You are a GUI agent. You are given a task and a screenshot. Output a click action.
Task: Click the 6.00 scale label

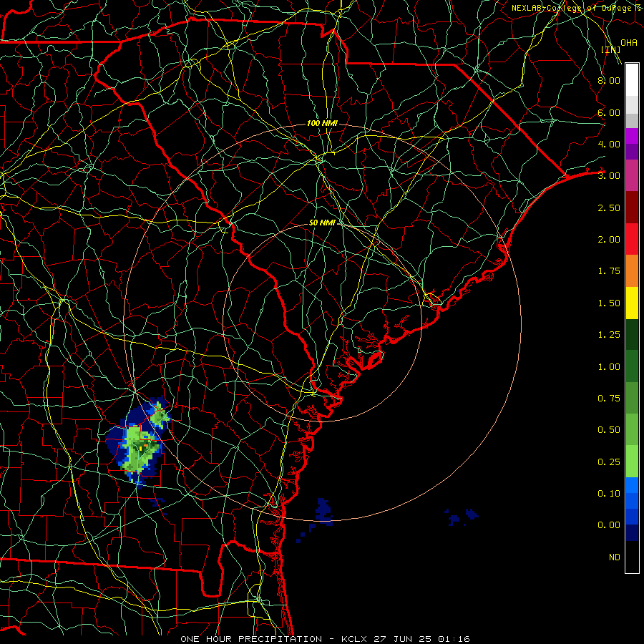[609, 112]
